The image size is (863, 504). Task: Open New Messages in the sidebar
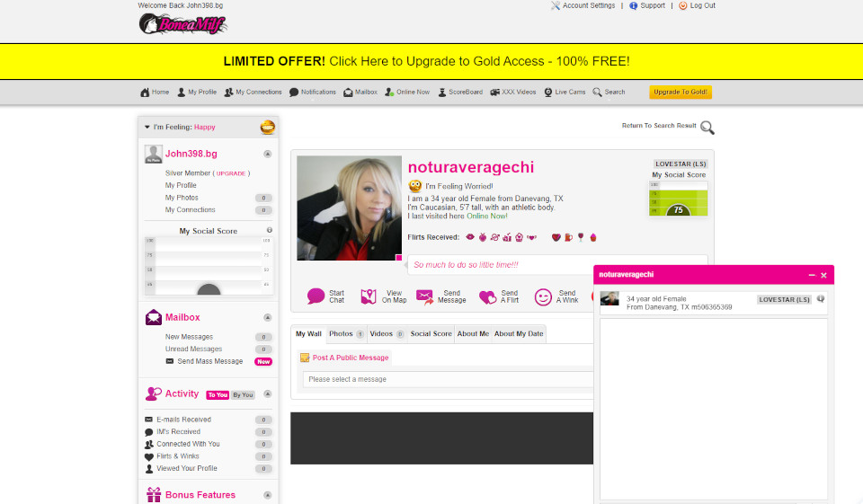(189, 337)
